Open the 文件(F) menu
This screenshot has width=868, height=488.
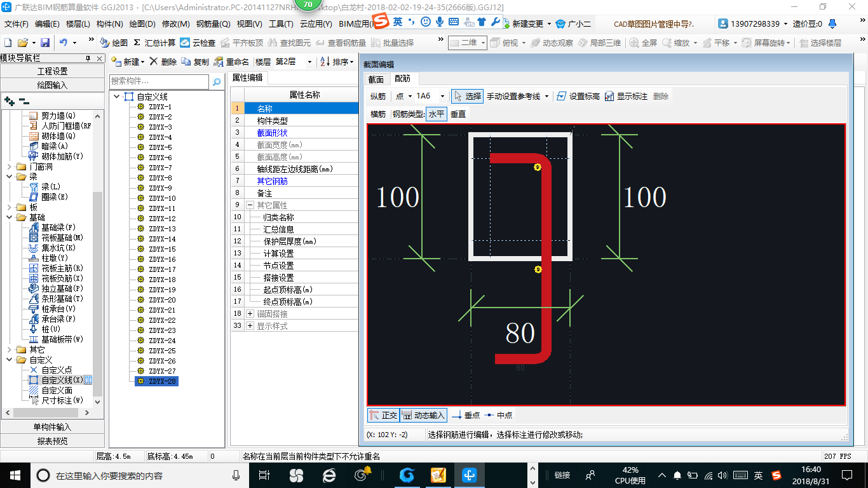coord(17,24)
